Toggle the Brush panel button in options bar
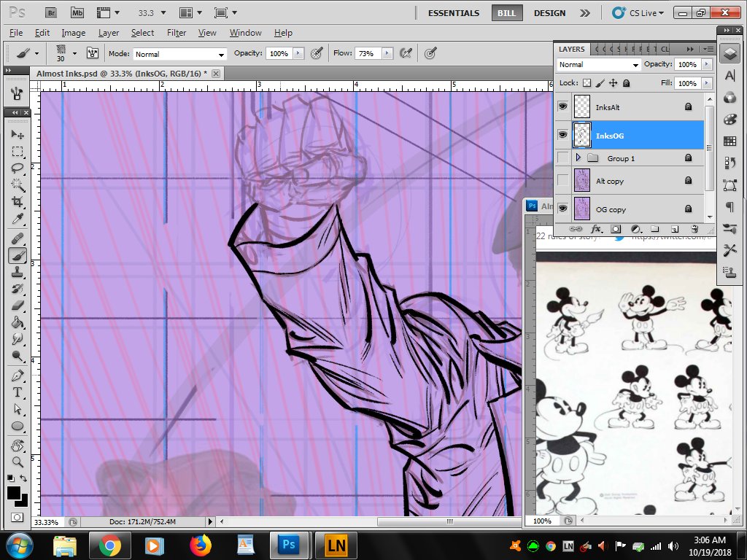 [93, 53]
